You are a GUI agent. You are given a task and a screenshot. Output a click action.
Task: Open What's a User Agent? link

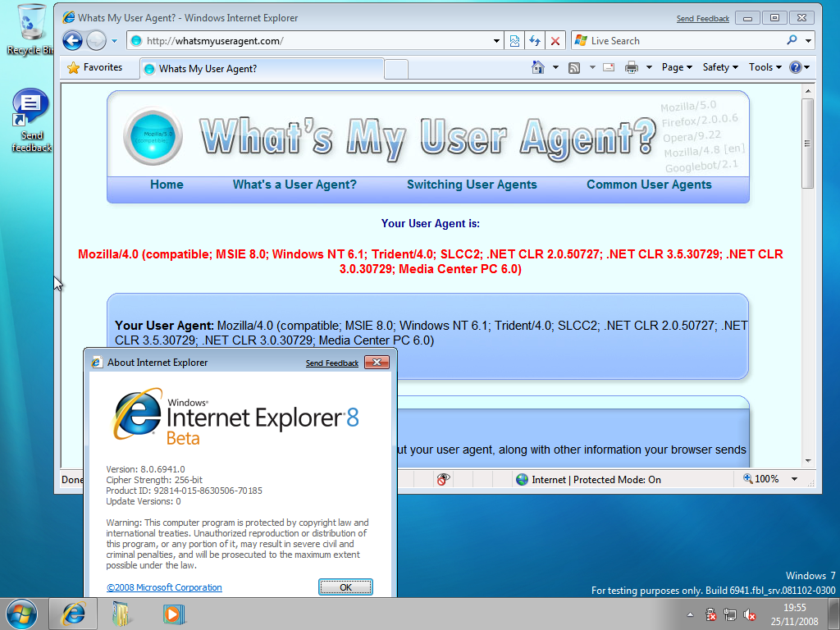tap(294, 185)
